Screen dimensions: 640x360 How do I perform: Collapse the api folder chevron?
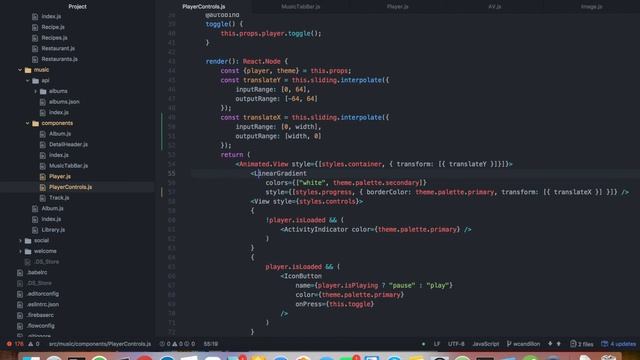pos(28,80)
